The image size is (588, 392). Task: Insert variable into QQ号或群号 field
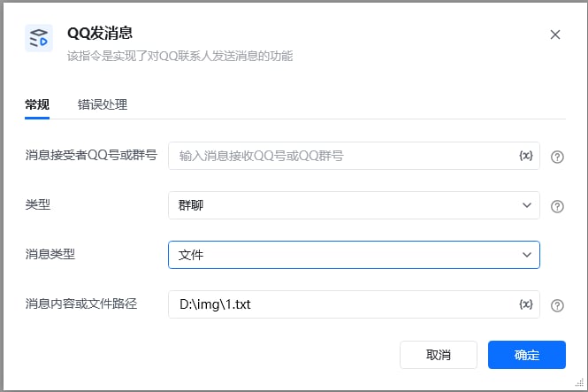(526, 156)
